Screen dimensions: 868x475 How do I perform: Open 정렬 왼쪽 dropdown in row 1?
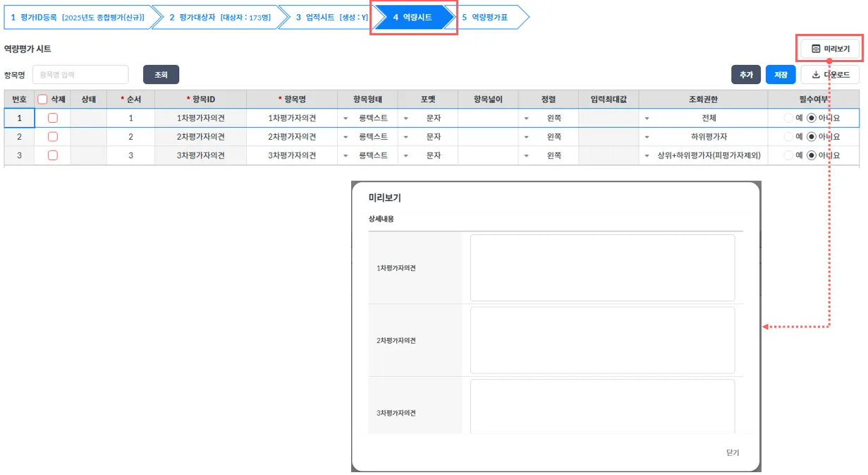[549, 118]
